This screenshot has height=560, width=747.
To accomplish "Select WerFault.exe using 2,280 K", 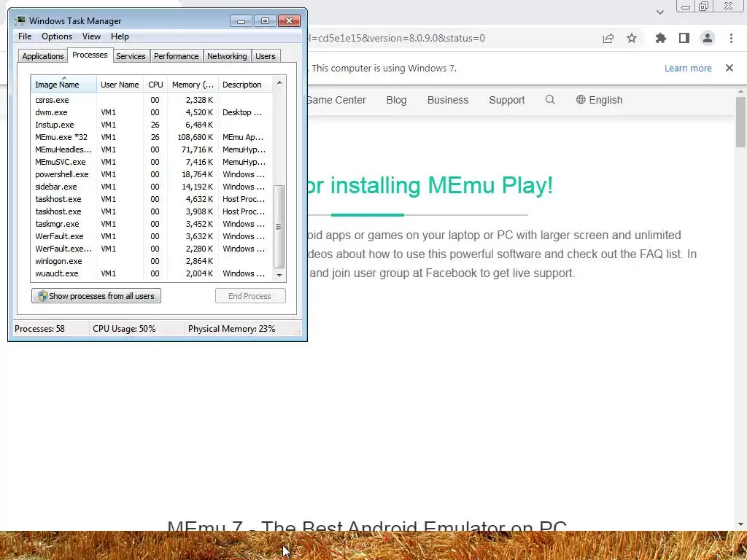I will 152,249.
